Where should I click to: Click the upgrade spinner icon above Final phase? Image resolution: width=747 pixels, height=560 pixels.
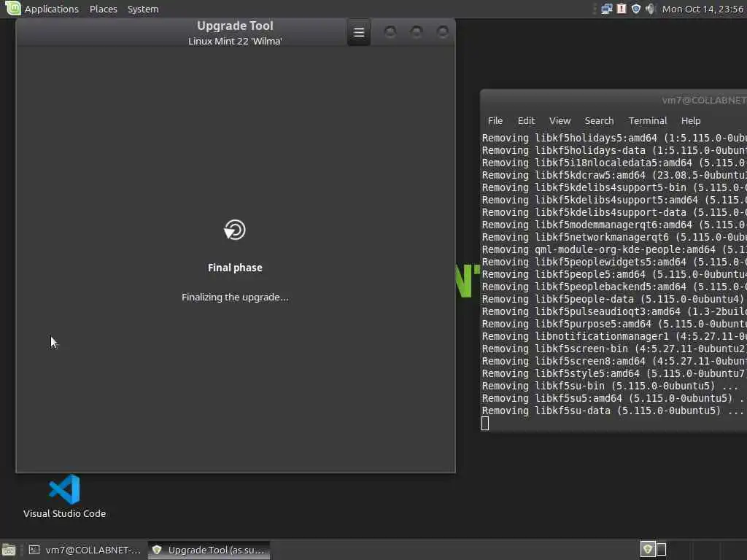click(x=234, y=230)
